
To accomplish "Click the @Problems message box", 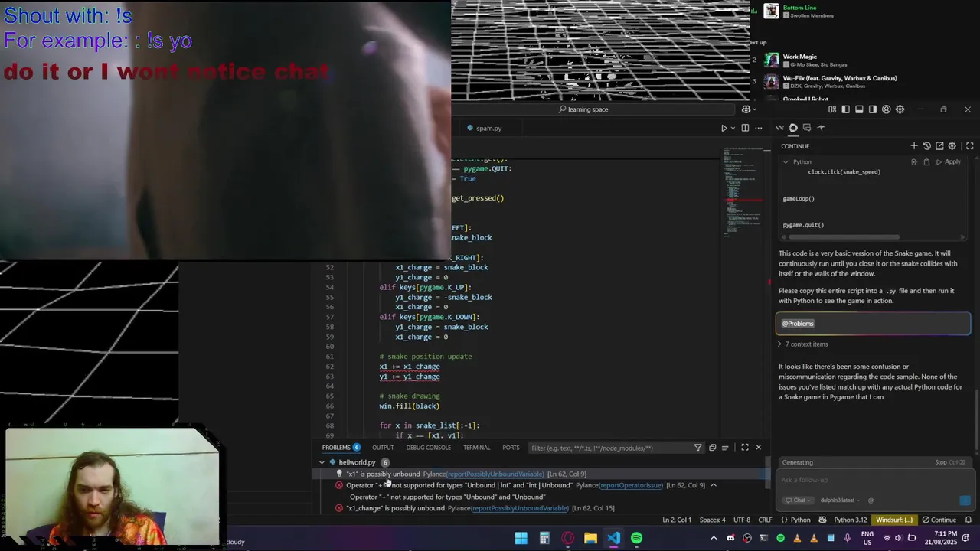I will 873,324.
